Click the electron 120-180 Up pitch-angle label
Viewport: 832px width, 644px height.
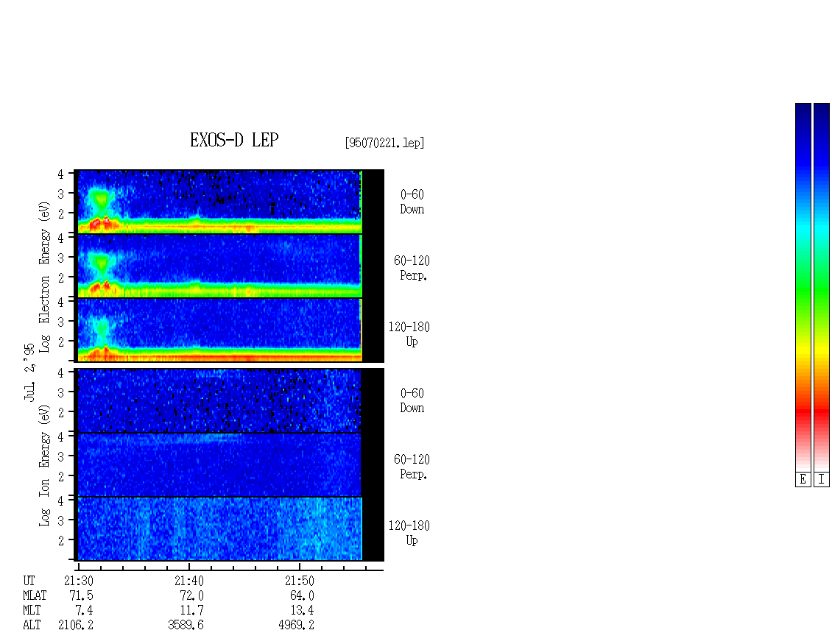point(409,334)
